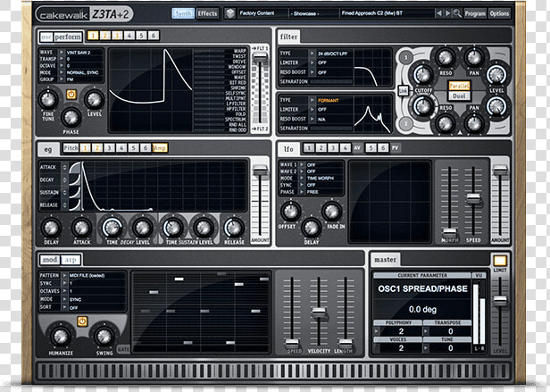
Task: Click the envelope RELEASE knob
Action: (234, 228)
